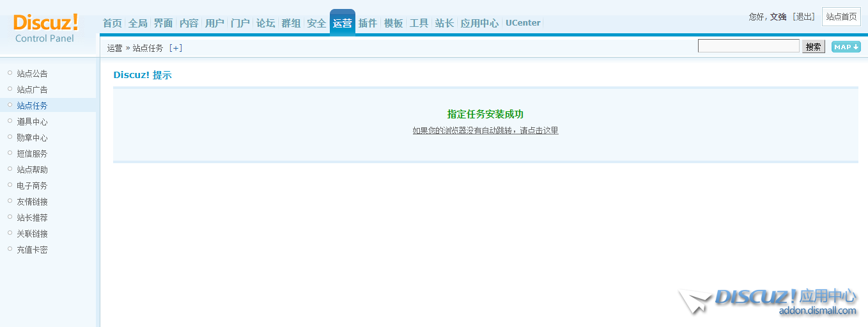Open the 插件 menu tab
This screenshot has height=327, width=868.
coord(368,23)
